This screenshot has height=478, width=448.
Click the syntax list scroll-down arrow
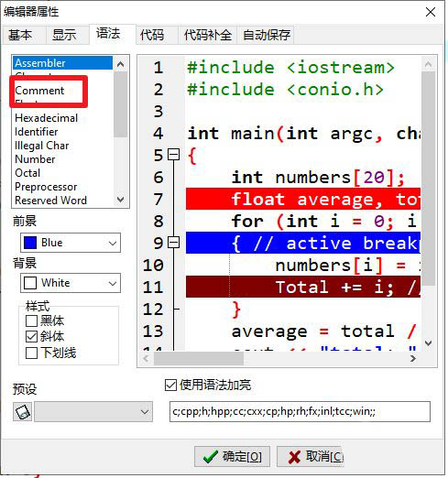[121, 200]
